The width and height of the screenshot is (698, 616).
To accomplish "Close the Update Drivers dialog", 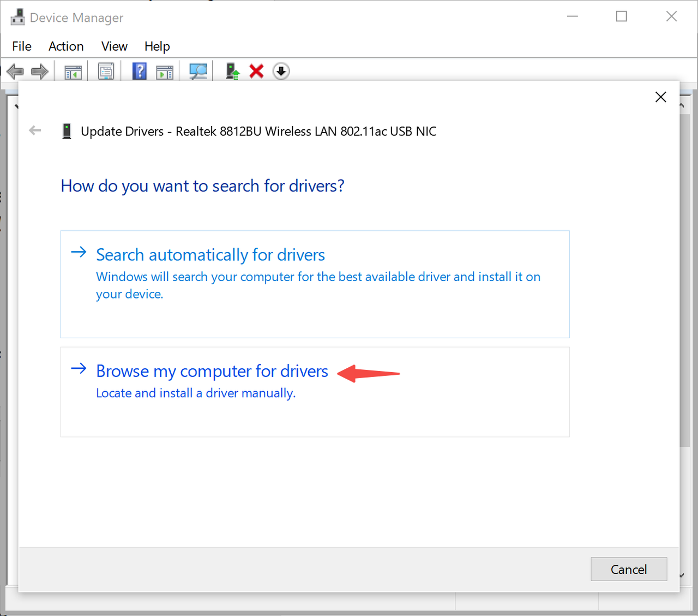I will [x=660, y=97].
